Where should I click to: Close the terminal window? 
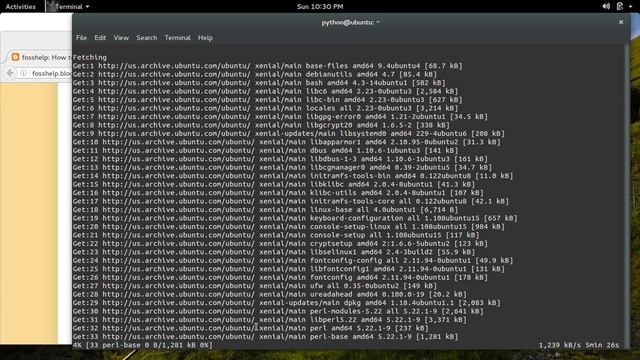click(621, 22)
